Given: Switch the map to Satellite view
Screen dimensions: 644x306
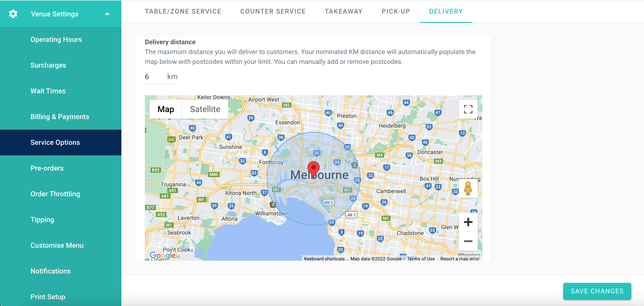Looking at the screenshot, I should 205,109.
